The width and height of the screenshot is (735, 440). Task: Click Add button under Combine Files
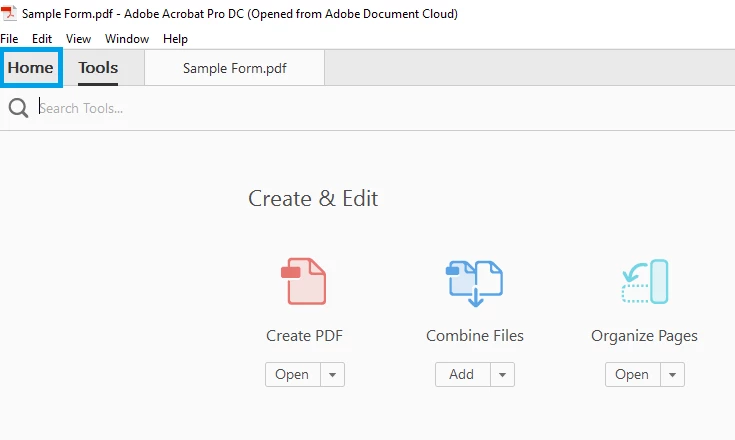point(462,374)
